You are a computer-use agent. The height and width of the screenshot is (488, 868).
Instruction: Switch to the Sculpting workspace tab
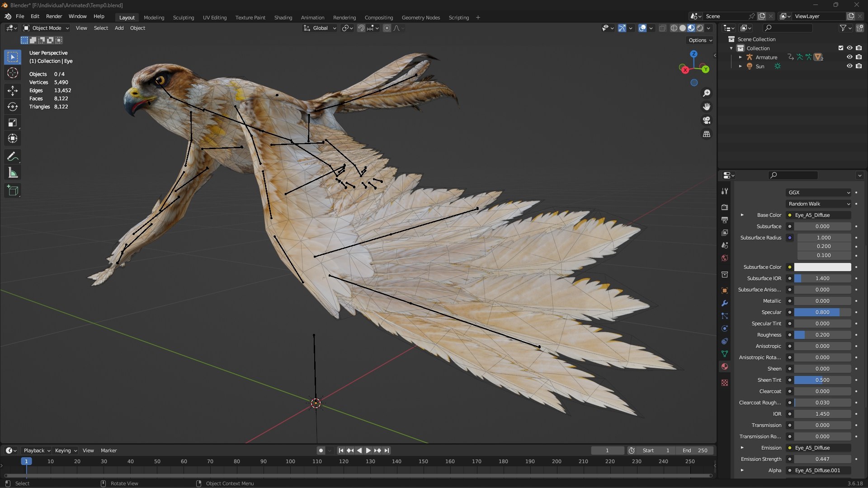[x=184, y=18]
